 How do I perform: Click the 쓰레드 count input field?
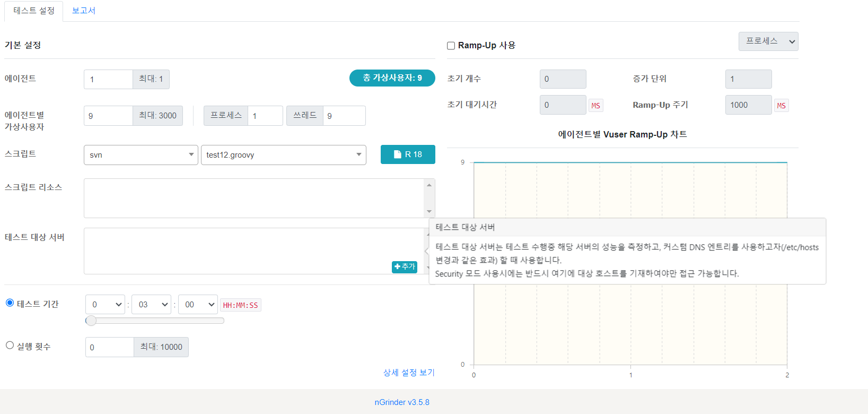(x=344, y=116)
